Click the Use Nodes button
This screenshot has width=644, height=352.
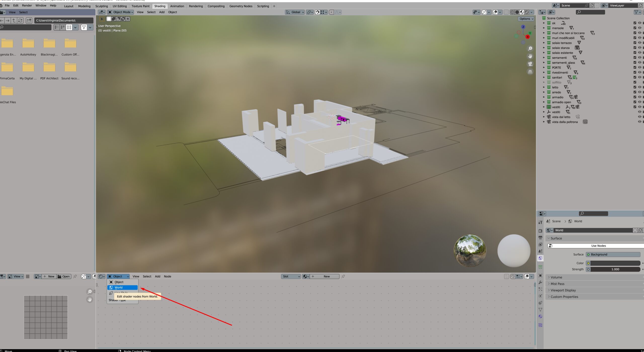coord(598,246)
